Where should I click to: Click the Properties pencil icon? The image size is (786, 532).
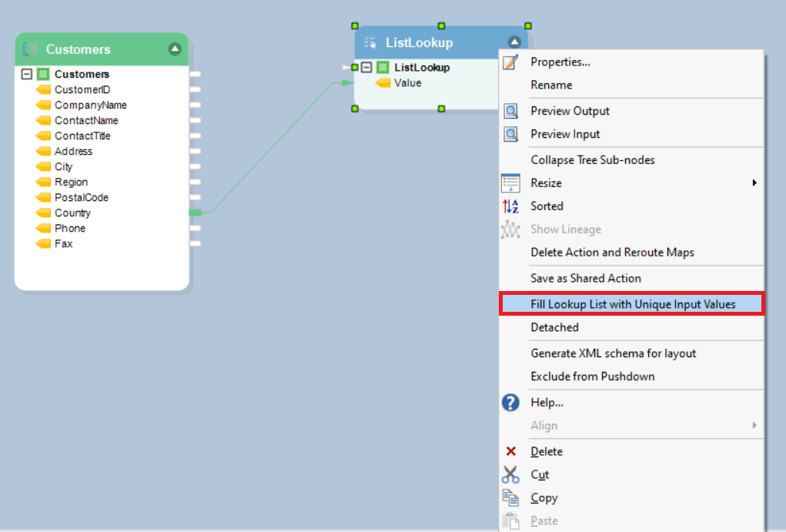(x=510, y=62)
